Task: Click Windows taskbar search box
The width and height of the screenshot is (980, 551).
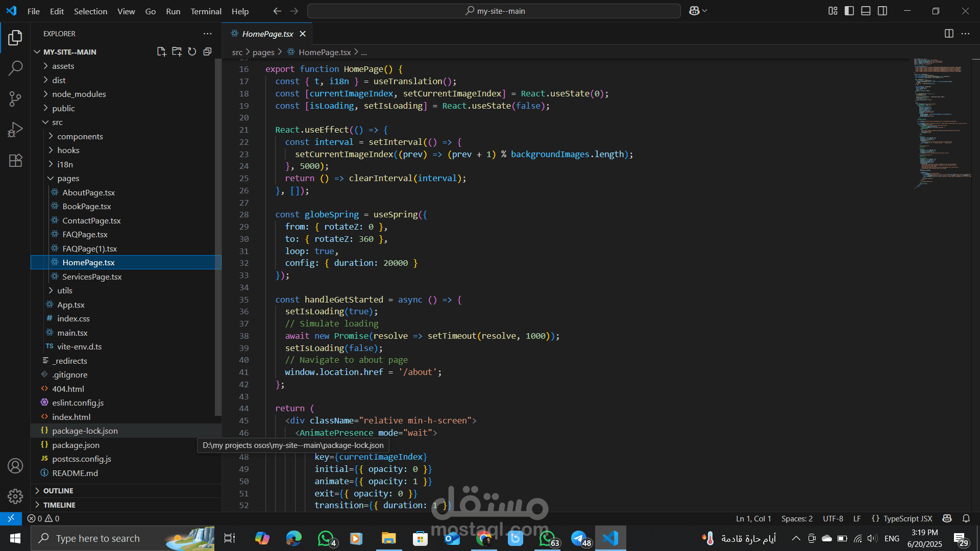Action: (x=122, y=538)
